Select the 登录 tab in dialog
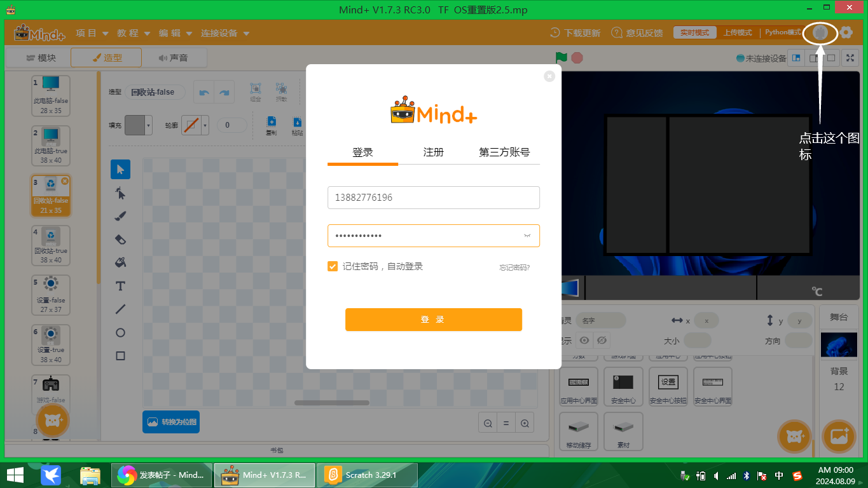The image size is (868, 488). click(362, 152)
